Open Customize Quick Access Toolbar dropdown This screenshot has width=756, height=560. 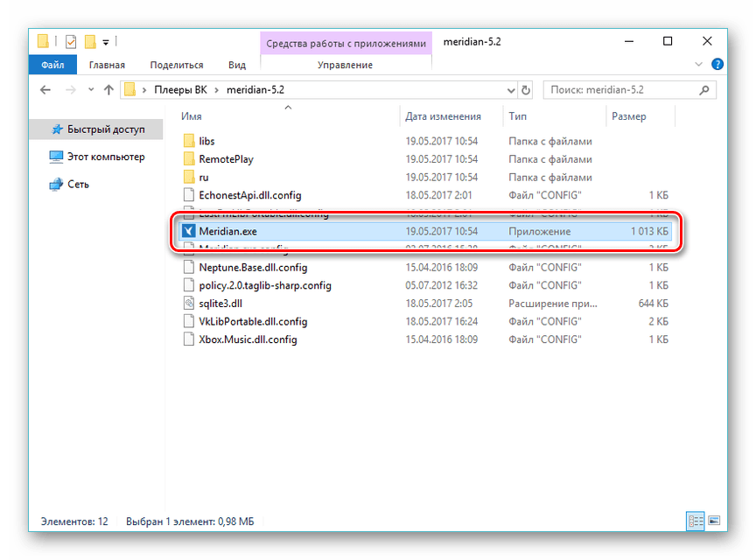tap(106, 43)
